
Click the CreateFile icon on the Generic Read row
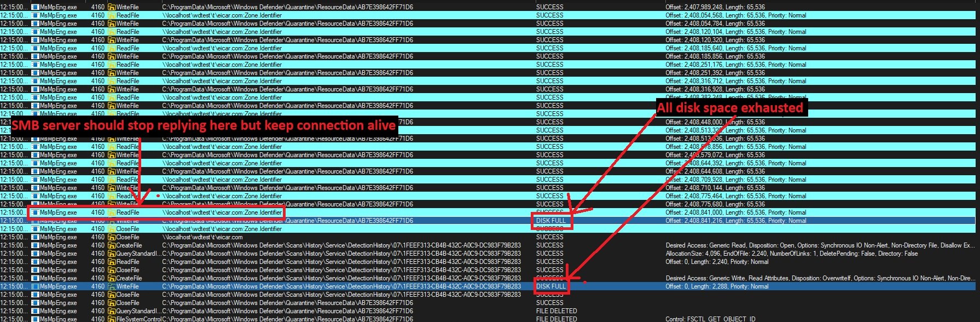(x=112, y=245)
